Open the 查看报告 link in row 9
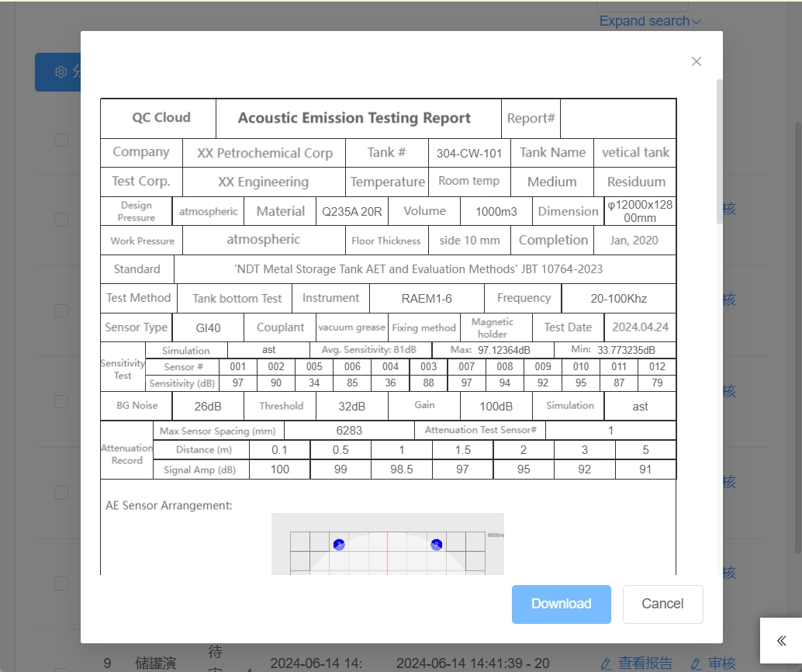Image resolution: width=802 pixels, height=672 pixels. (645, 663)
